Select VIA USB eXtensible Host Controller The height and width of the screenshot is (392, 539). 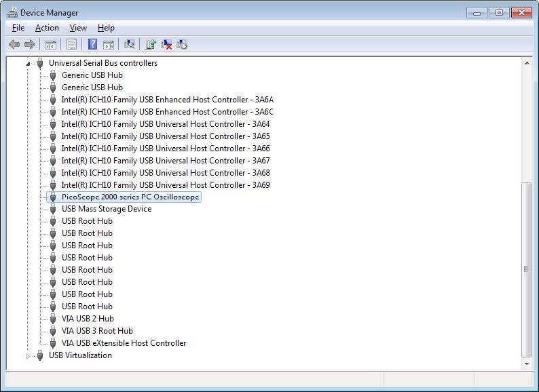coord(124,343)
